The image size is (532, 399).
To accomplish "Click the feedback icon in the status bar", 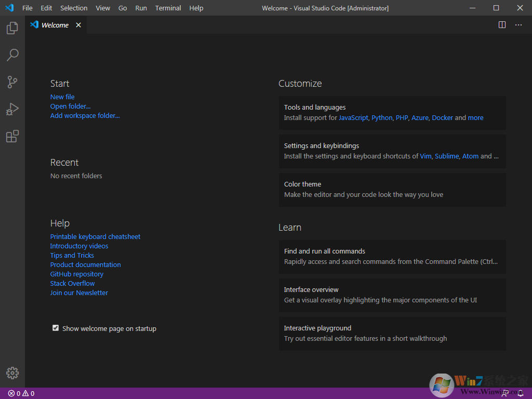I will pyautogui.click(x=504, y=393).
